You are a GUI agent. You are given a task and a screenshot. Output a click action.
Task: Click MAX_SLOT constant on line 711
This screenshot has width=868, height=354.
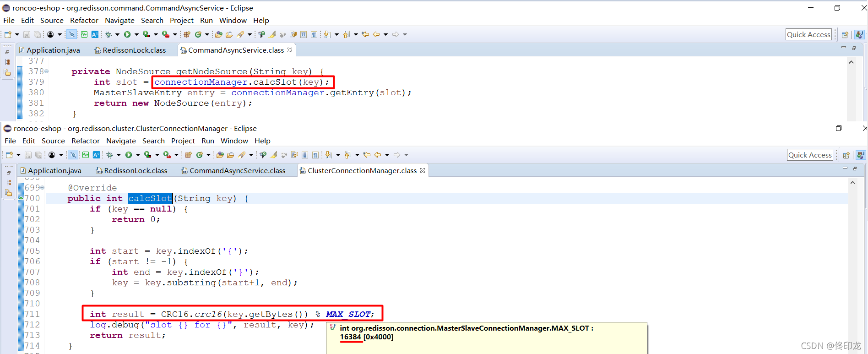tap(348, 314)
